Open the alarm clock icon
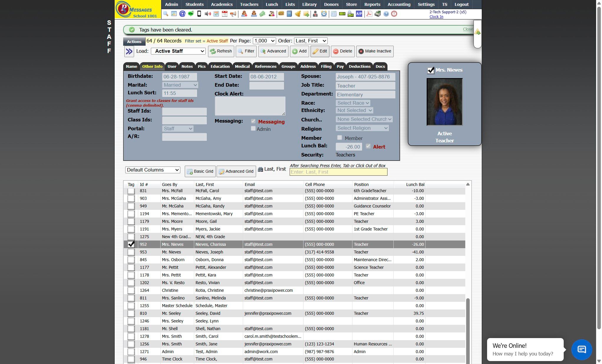The width and height of the screenshot is (602, 364). (x=324, y=14)
